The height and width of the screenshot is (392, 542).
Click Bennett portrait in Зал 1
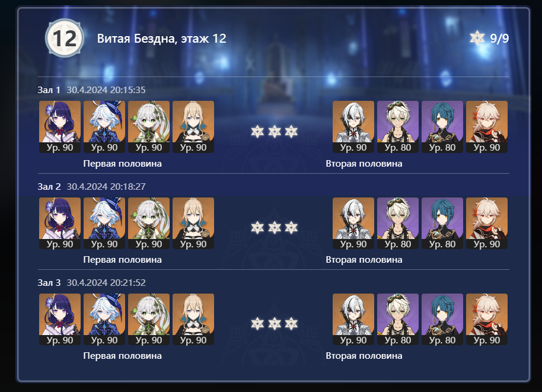point(398,126)
